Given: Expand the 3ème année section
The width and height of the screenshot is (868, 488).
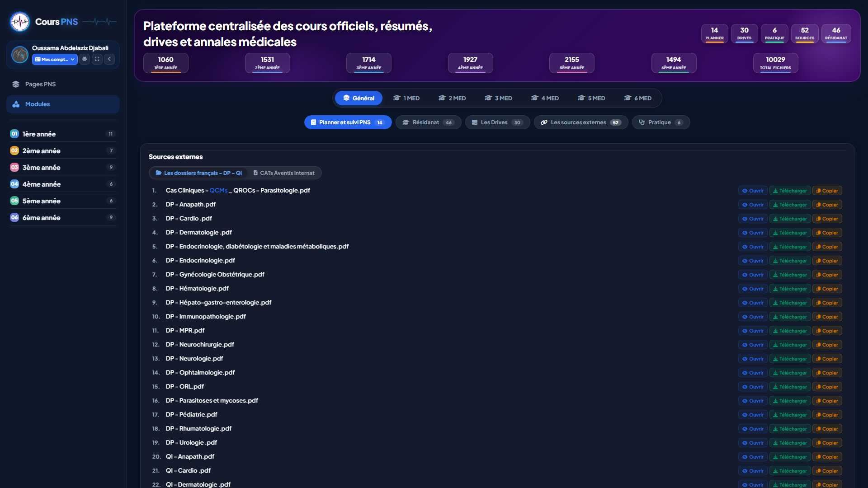Looking at the screenshot, I should [63, 167].
